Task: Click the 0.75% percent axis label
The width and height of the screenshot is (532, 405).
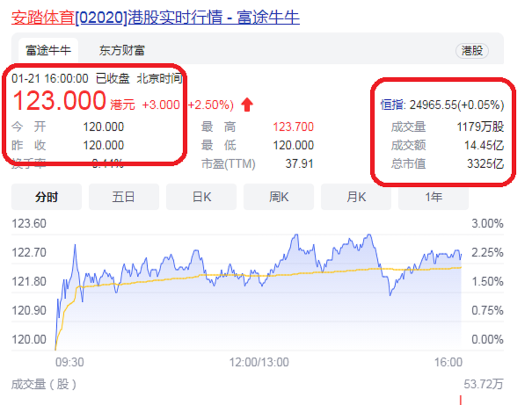Action: tap(487, 310)
